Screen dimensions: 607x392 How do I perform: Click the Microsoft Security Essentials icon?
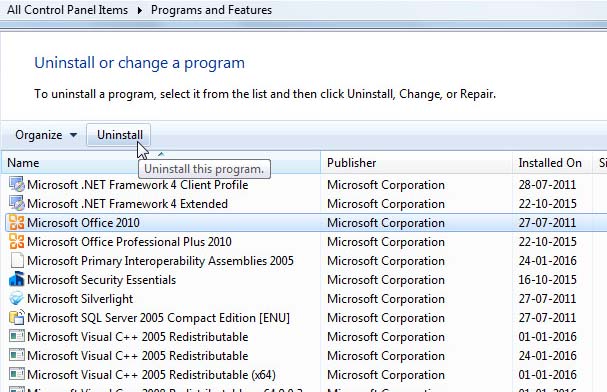tap(17, 279)
